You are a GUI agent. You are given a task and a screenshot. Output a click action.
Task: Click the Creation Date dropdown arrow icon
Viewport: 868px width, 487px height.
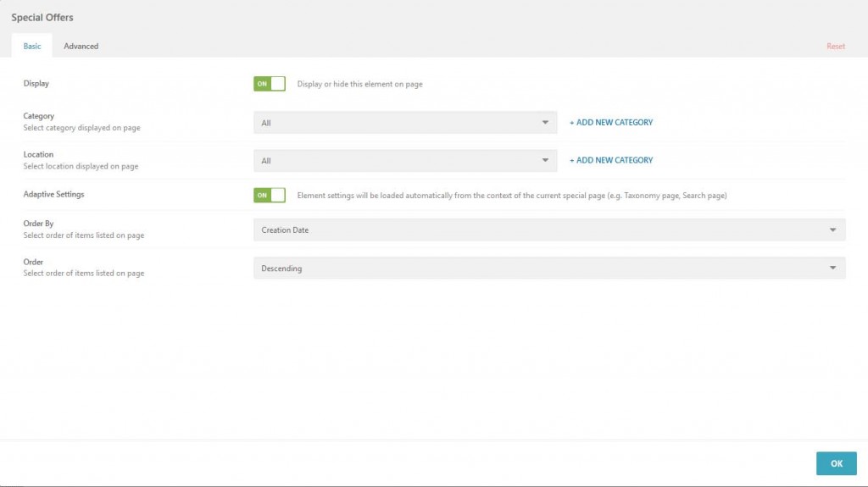(832, 230)
